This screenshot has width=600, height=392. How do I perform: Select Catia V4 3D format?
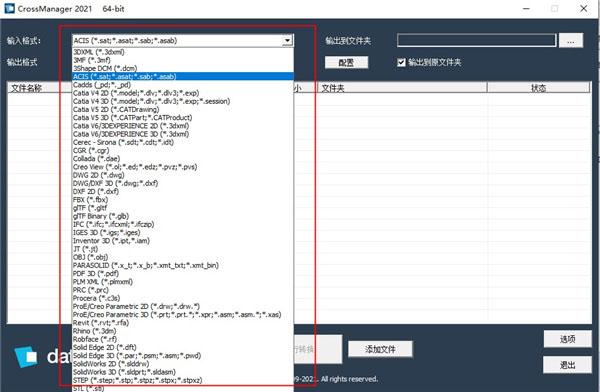coord(183,101)
